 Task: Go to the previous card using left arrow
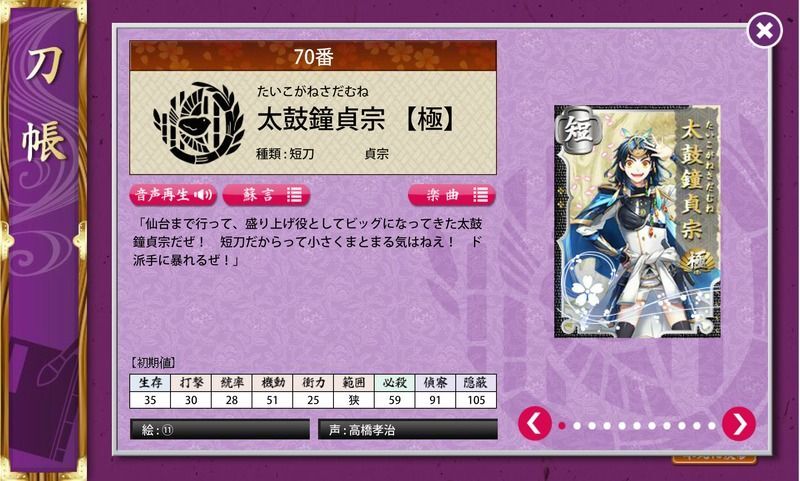click(535, 424)
